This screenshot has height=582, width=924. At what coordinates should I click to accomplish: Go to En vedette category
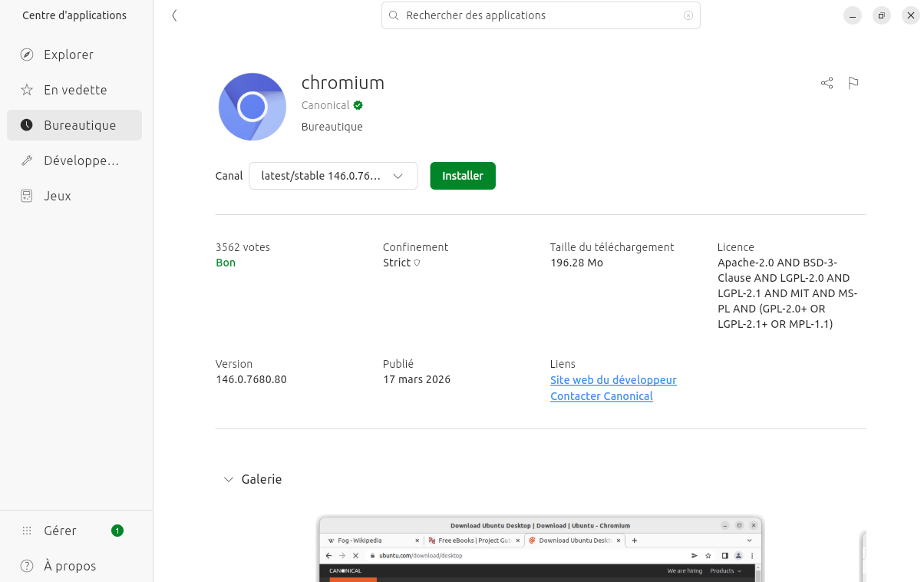pos(74,90)
